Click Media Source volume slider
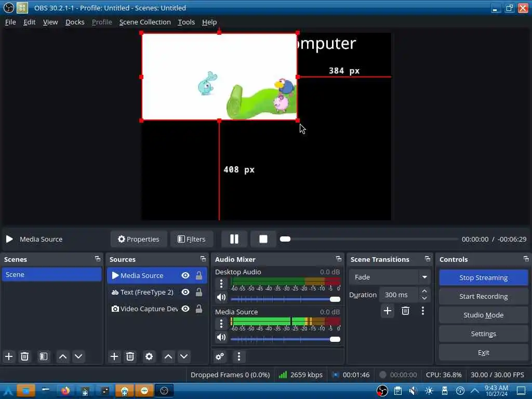The height and width of the screenshot is (399, 532). [x=285, y=339]
